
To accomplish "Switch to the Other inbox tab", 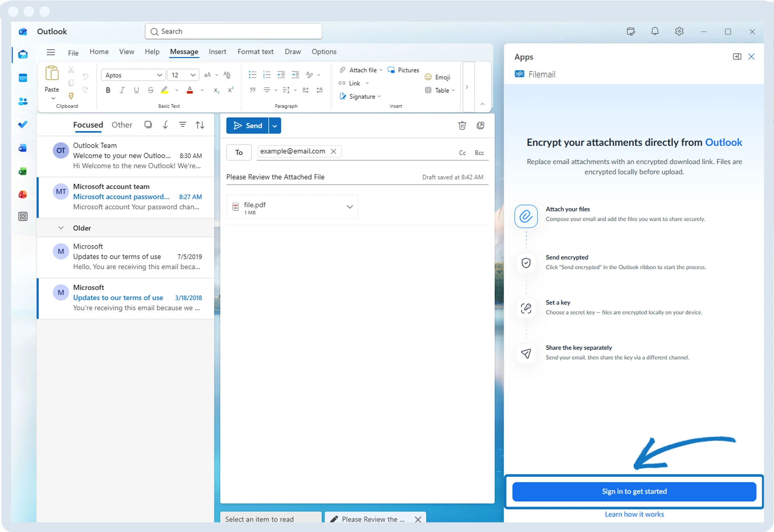I will [x=122, y=125].
